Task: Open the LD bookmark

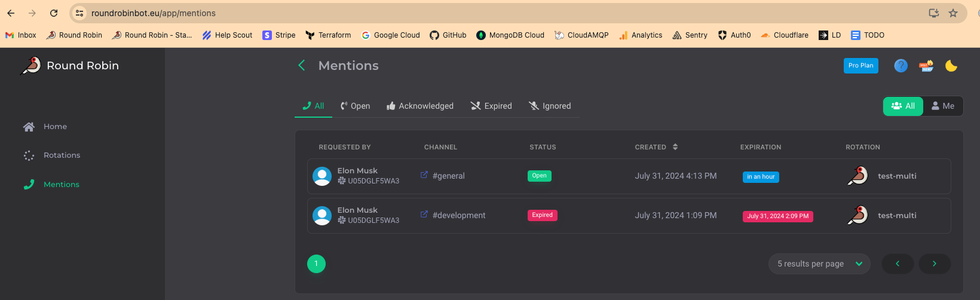Action: click(x=830, y=35)
